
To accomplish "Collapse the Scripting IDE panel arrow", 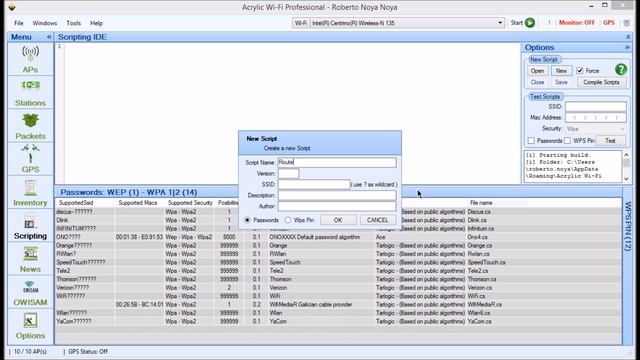I will [x=628, y=37].
